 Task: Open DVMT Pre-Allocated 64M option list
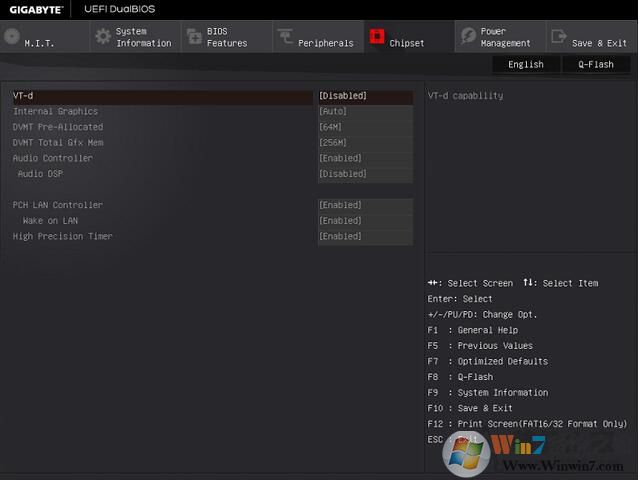tap(364, 127)
